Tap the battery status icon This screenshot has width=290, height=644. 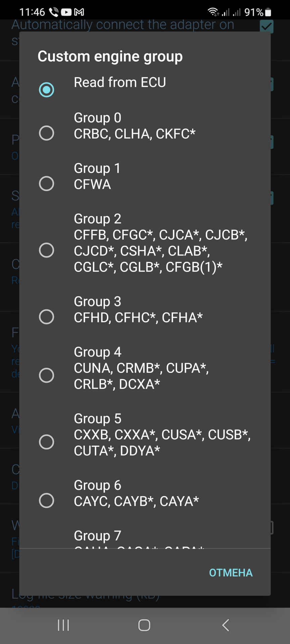[268, 12]
